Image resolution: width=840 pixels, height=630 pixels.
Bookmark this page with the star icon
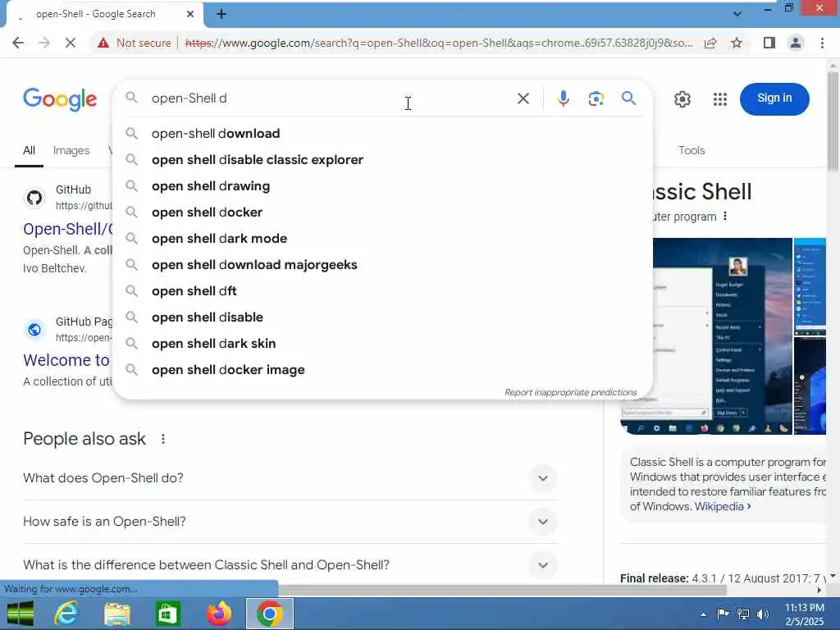pos(737,43)
